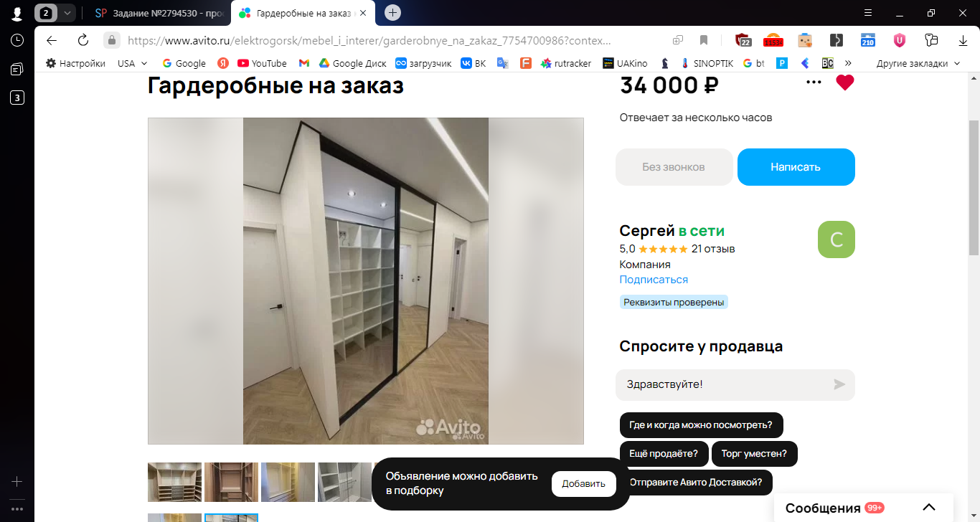
Task: Open the USA bookmarks folder dropdown
Action: coord(133,63)
